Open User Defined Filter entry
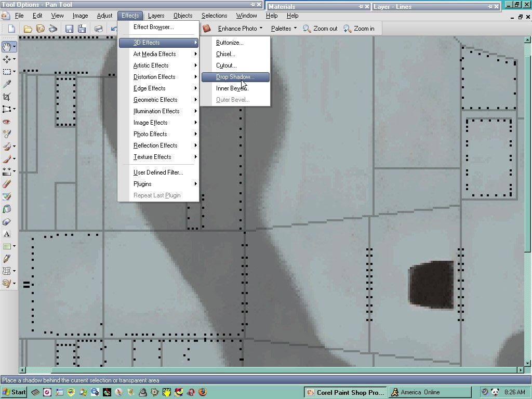 pyautogui.click(x=158, y=172)
